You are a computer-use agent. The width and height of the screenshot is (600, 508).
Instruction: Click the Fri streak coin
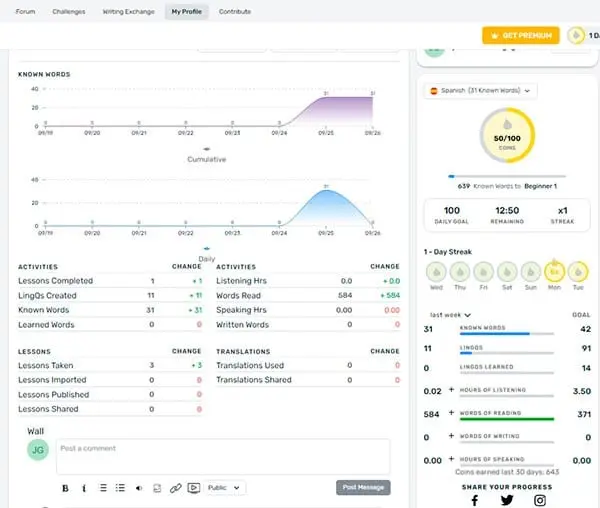click(x=484, y=272)
